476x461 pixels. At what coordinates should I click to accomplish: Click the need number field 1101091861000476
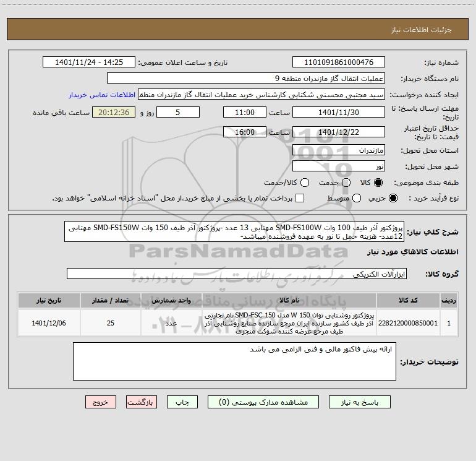(x=339, y=62)
